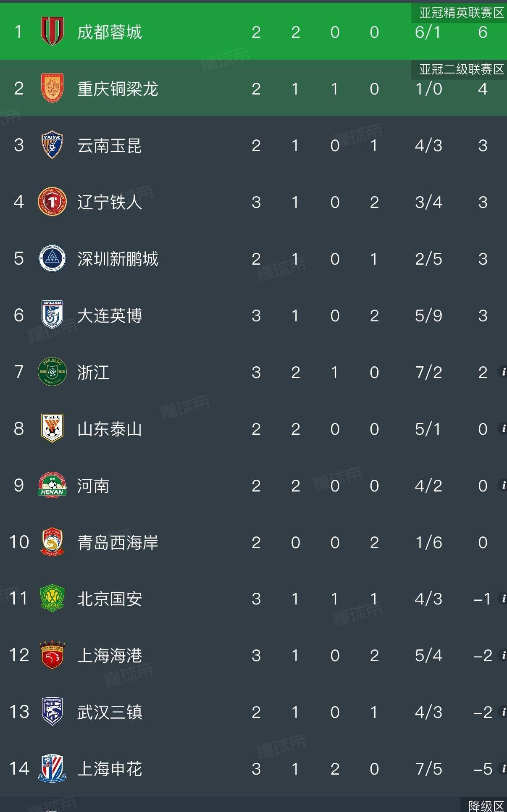This screenshot has height=812, width=507.
Task: Click the 亚冠精英联赛区 zone label
Action: [x=461, y=13]
